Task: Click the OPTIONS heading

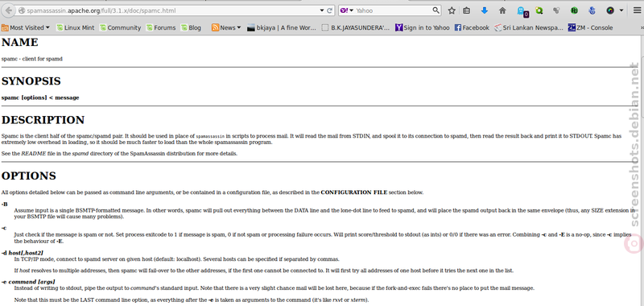Action: click(29, 176)
